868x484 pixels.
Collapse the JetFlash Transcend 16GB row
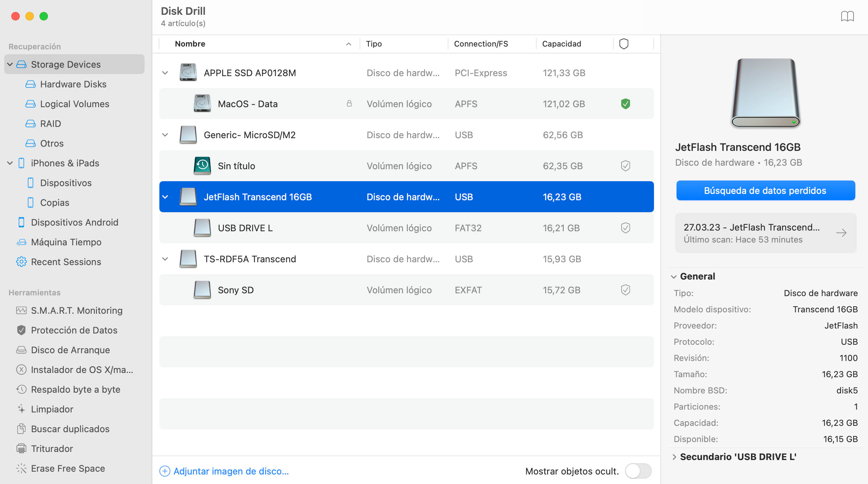coord(165,197)
